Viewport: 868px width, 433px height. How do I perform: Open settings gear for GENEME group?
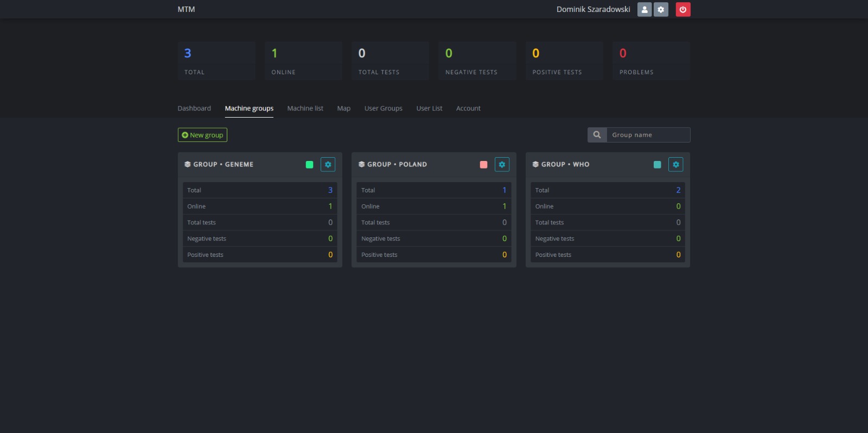(328, 164)
